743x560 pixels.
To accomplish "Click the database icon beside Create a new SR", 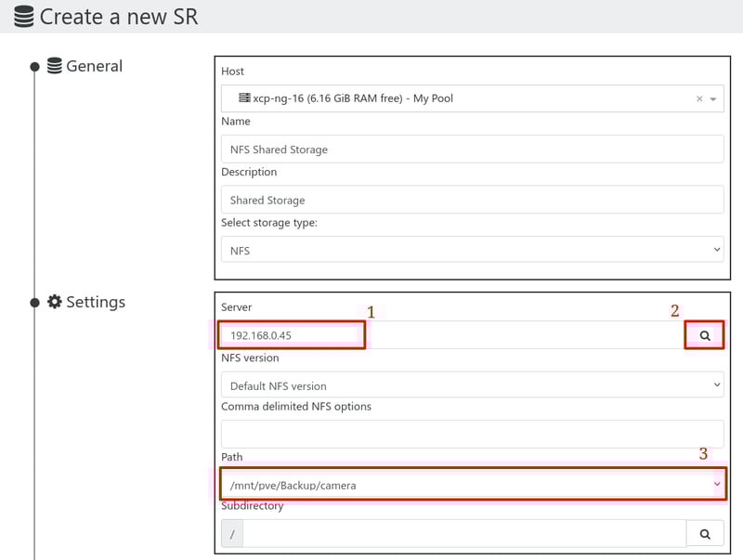I will (23, 17).
